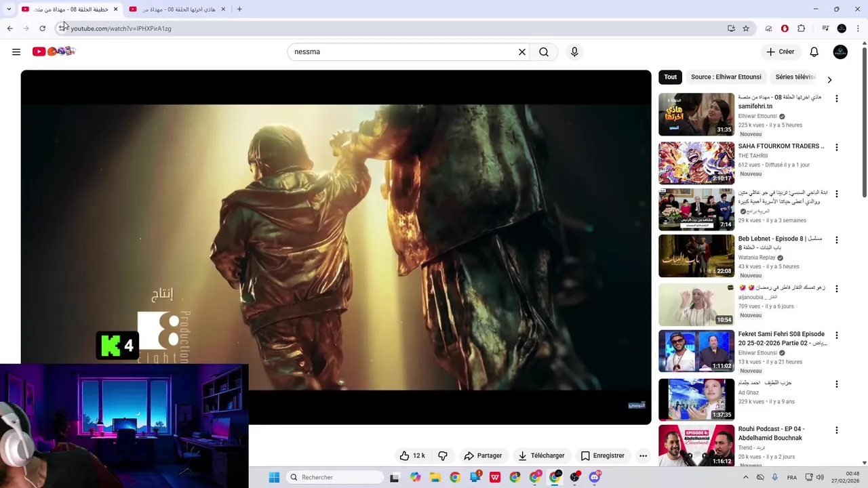Viewport: 868px width, 488px height.
Task: Open options for aljanoubia video
Action: click(x=836, y=289)
